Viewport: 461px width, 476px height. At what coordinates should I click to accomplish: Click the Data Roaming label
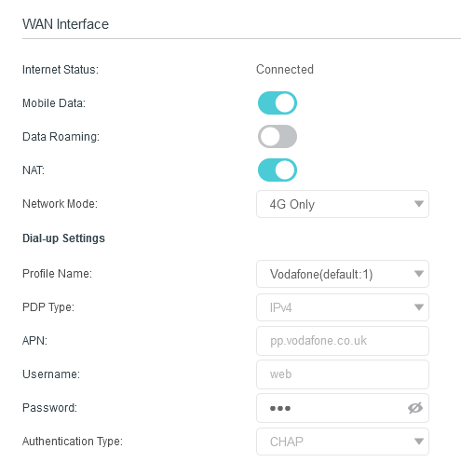coord(61,137)
